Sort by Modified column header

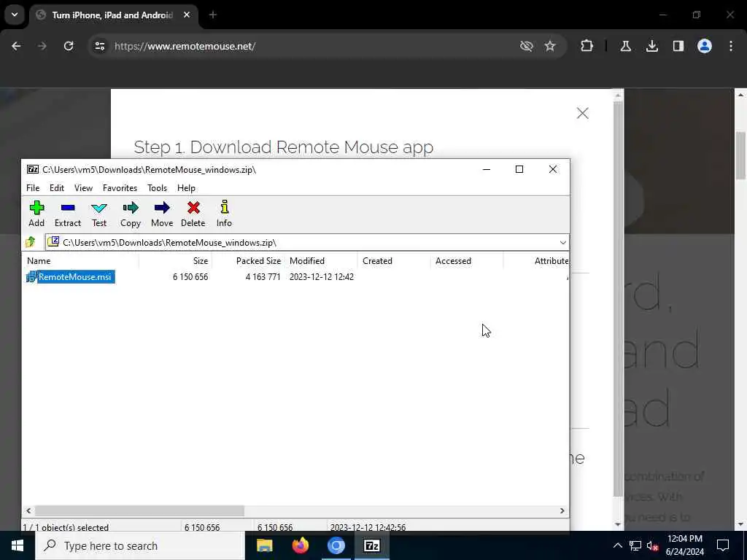(x=322, y=261)
